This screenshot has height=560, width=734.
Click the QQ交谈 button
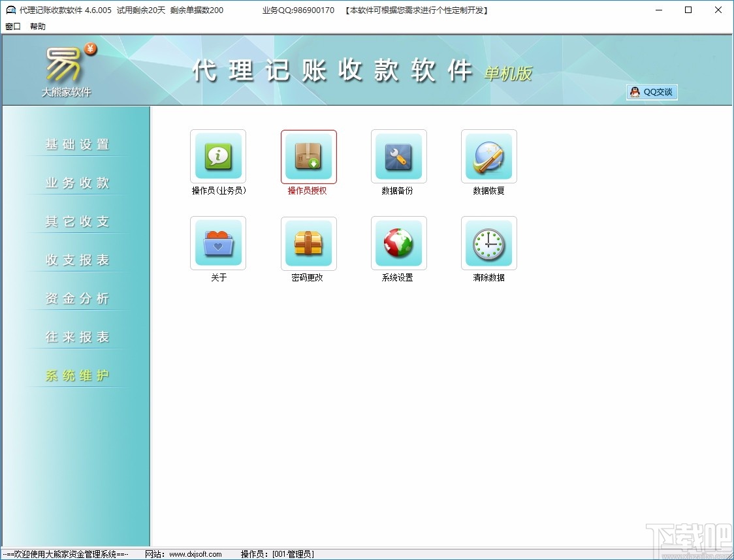pos(652,92)
